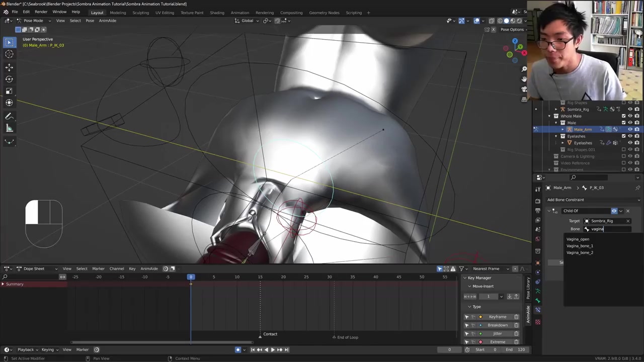Click the Extreme key type button
644x362 pixels.
point(497,342)
